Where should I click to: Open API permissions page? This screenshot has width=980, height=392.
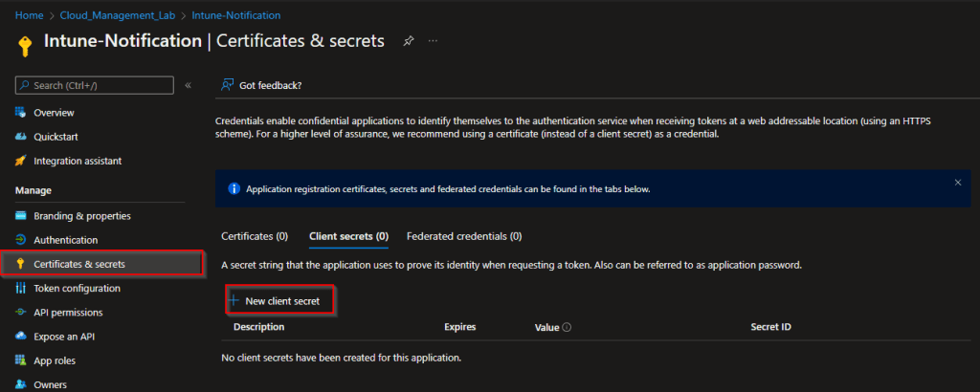(67, 312)
